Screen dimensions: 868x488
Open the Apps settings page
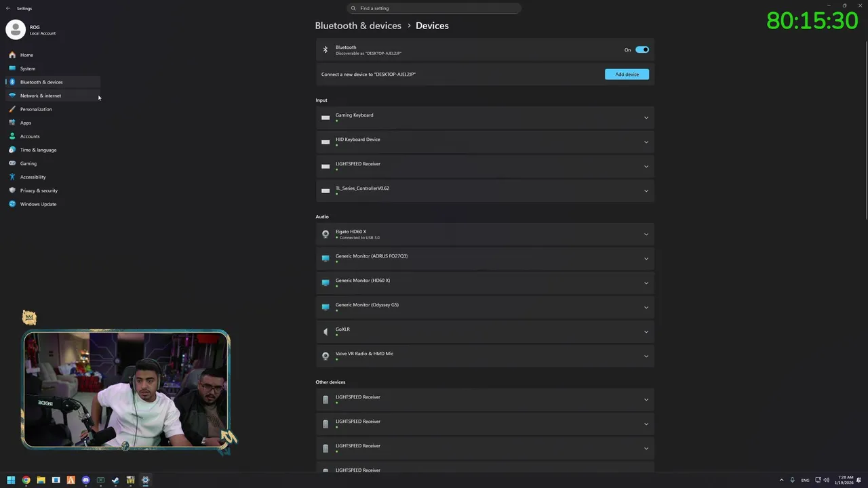tap(53, 123)
